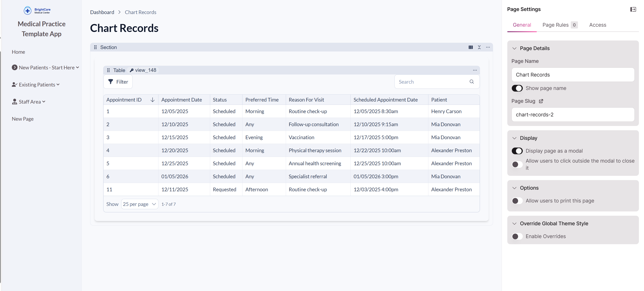Click the Filter button

click(118, 82)
